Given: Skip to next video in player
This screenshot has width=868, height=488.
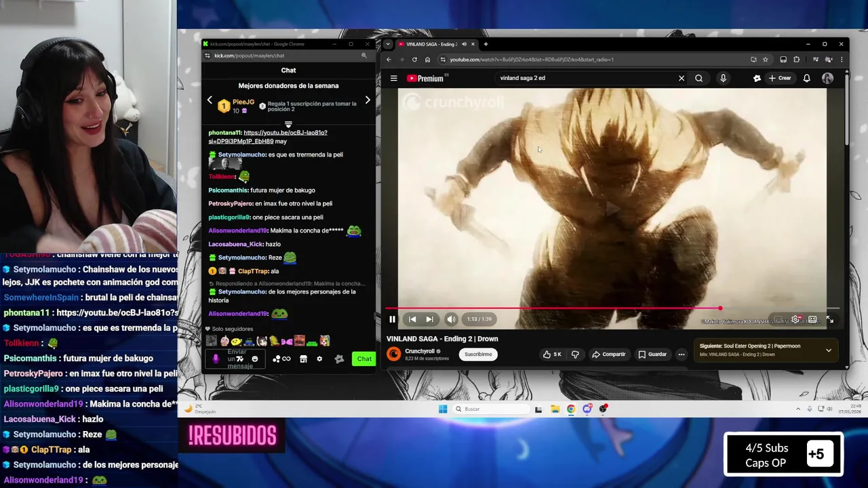Looking at the screenshot, I should click(x=429, y=319).
